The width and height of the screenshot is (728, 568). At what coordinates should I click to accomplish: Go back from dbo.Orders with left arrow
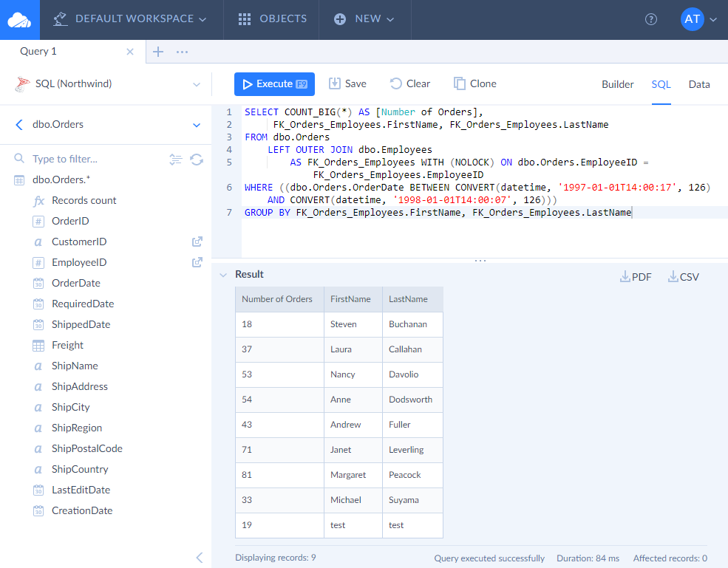coord(19,124)
